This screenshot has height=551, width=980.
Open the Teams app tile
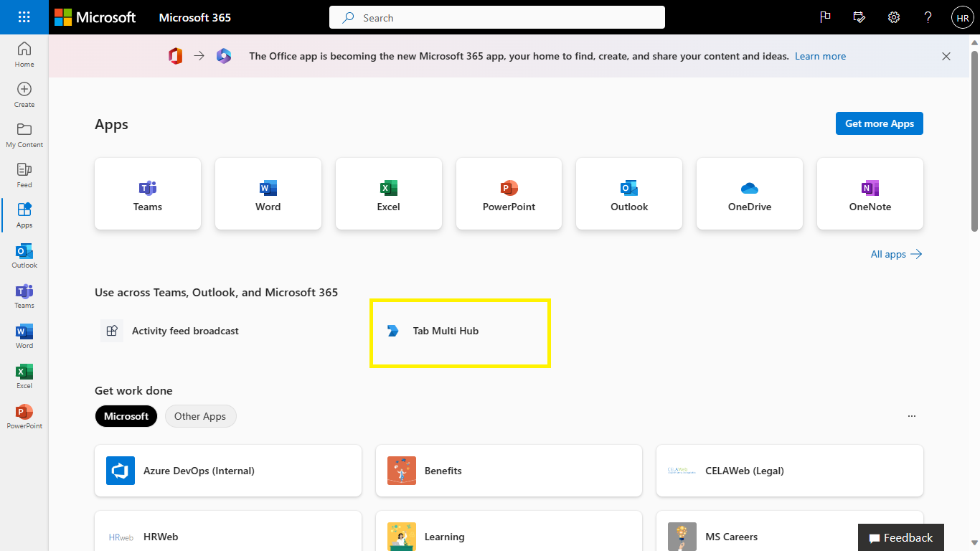click(x=148, y=194)
